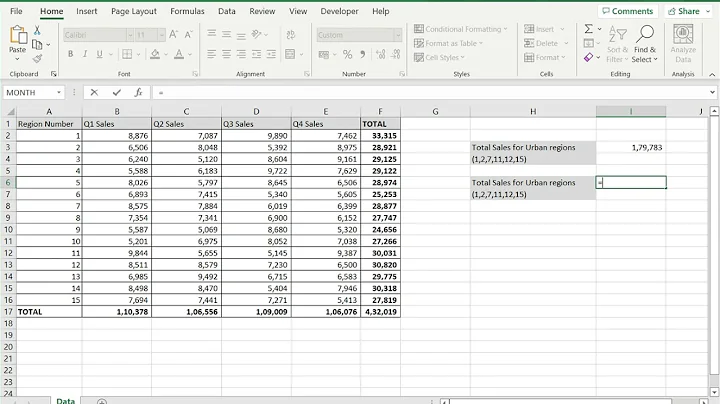
Task: Click the Wrap Text icon
Action: pyautogui.click(x=291, y=34)
